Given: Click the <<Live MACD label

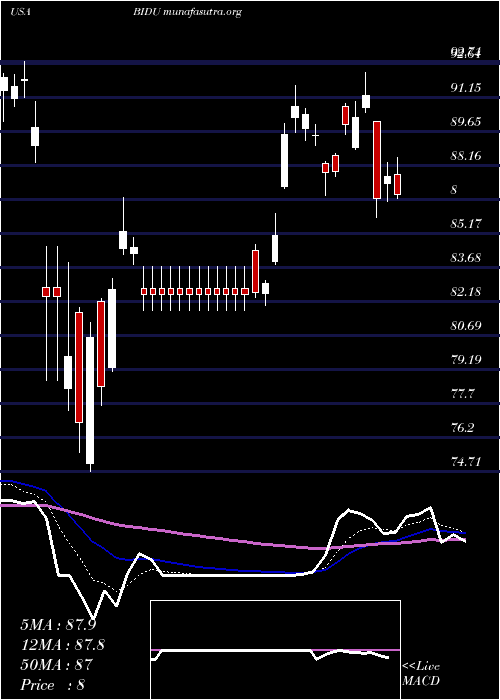Looking at the screenshot, I should click(x=421, y=674).
